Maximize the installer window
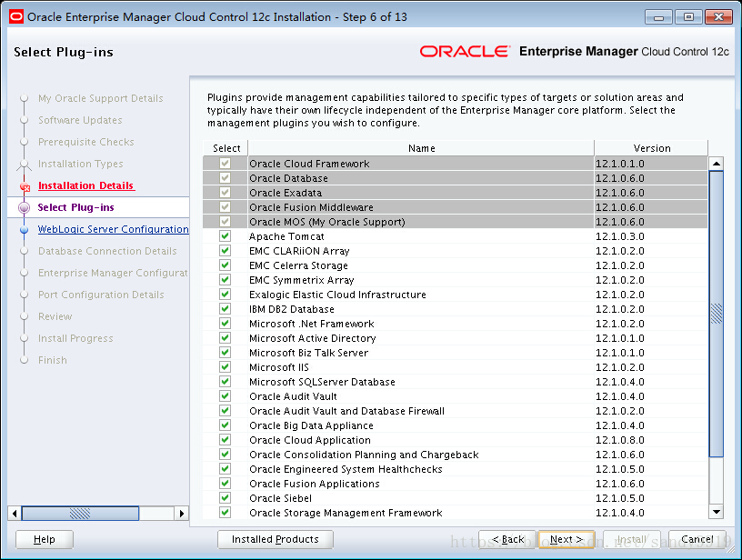 coord(688,17)
